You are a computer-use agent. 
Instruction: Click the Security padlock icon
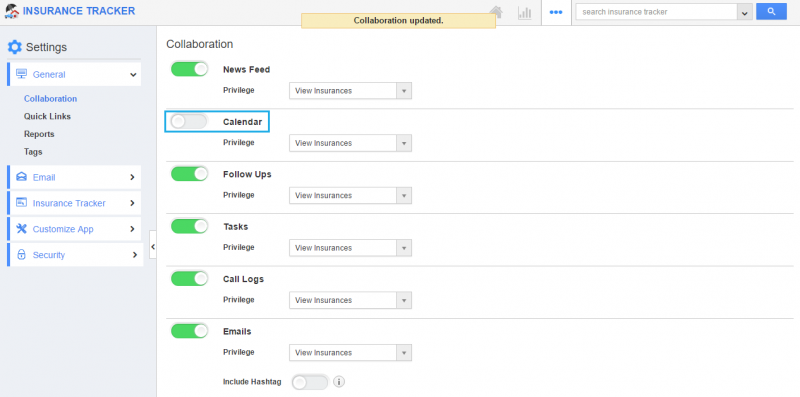coord(21,255)
